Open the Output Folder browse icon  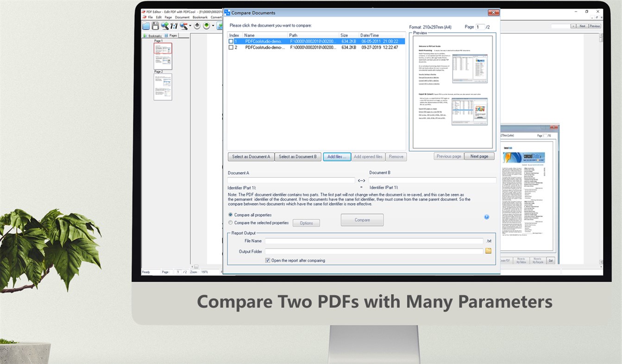pos(488,251)
